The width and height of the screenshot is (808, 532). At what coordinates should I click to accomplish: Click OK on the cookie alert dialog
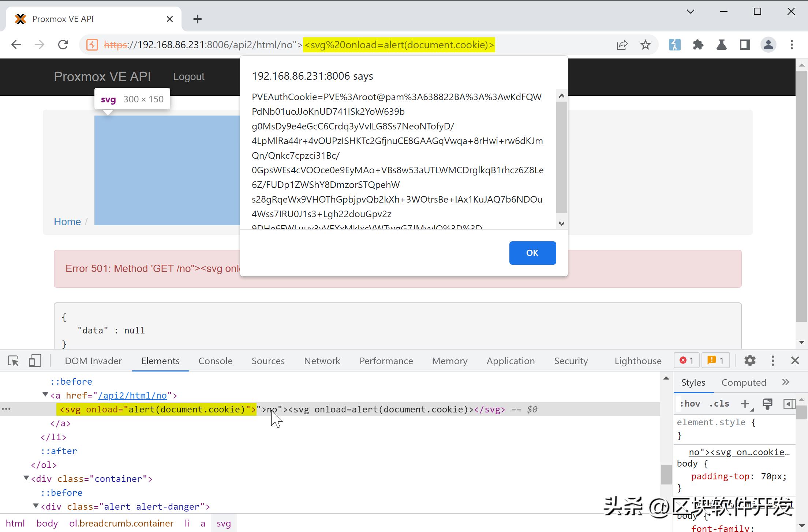point(532,253)
